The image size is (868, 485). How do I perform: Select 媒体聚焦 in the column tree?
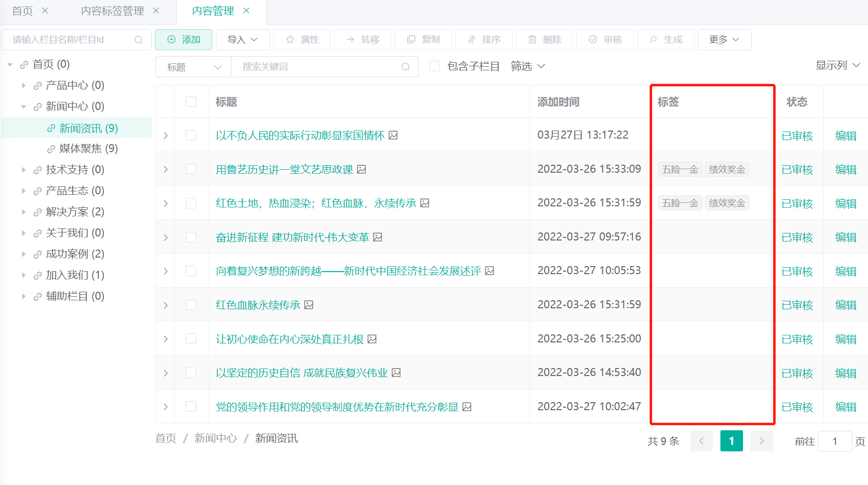point(88,149)
